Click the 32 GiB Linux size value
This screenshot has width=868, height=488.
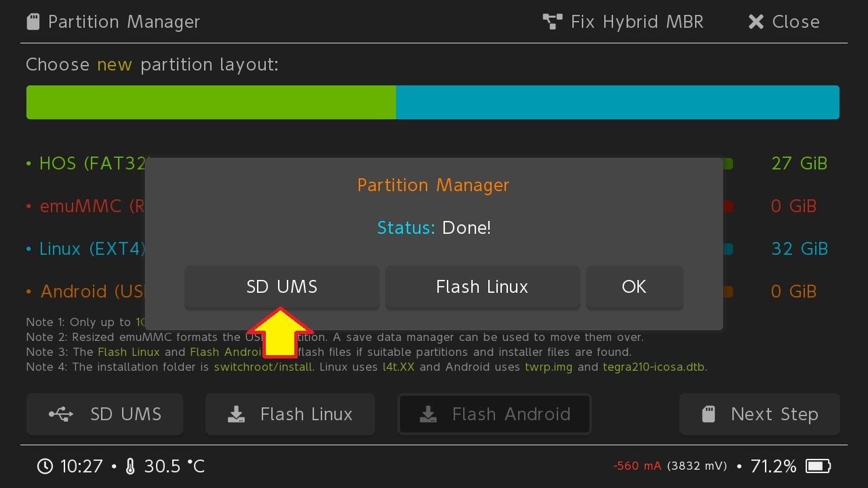(x=799, y=249)
